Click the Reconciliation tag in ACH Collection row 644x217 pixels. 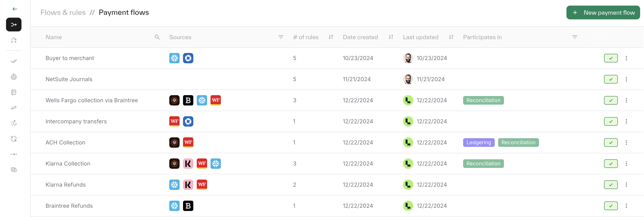[518, 142]
